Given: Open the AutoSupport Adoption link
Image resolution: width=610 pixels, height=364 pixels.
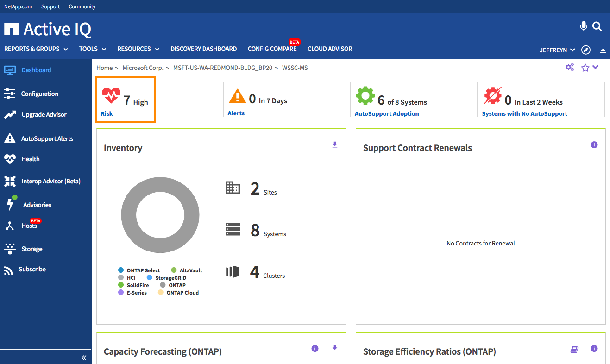Looking at the screenshot, I should pyautogui.click(x=387, y=114).
